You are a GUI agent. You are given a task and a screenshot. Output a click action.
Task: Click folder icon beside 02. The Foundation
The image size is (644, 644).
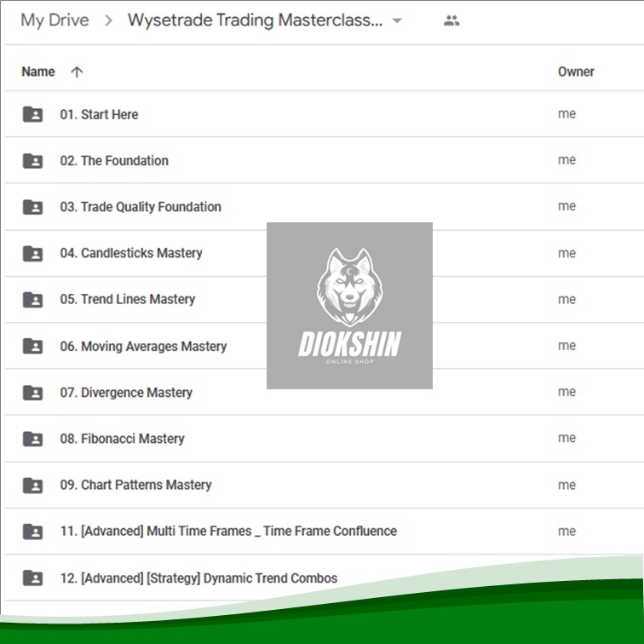(33, 161)
